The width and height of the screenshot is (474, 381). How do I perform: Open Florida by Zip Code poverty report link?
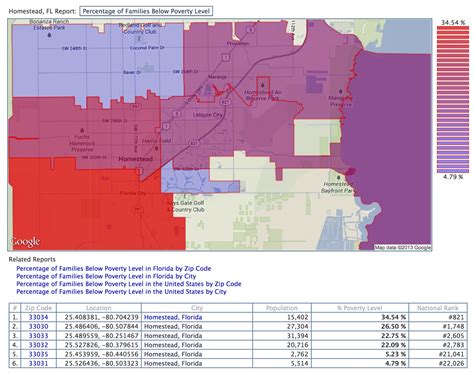pyautogui.click(x=114, y=268)
